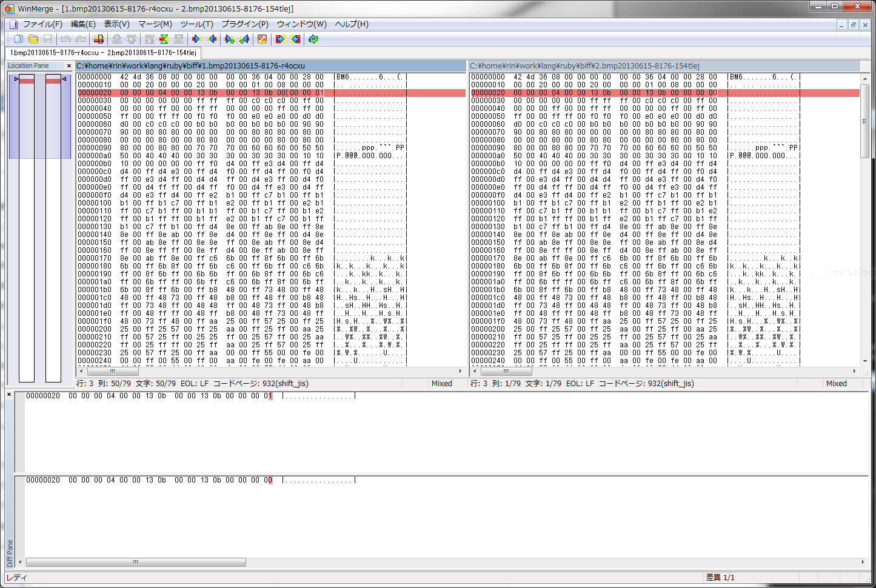Close the Diff Pane with its X
This screenshot has width=876, height=588.
point(9,395)
